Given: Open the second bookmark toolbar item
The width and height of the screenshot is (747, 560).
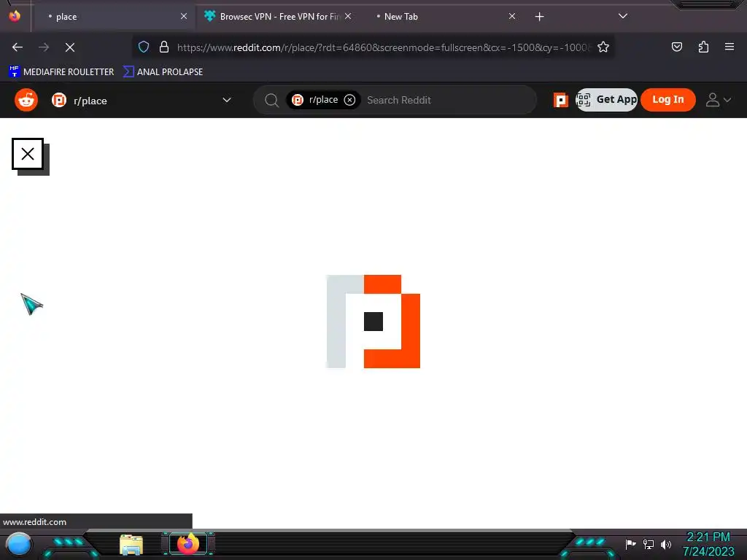Looking at the screenshot, I should (163, 72).
